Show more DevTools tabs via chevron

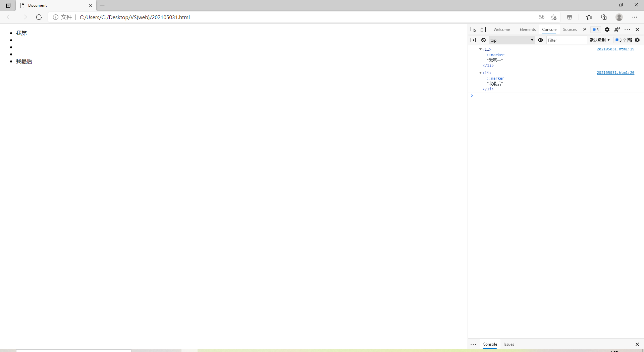click(585, 30)
